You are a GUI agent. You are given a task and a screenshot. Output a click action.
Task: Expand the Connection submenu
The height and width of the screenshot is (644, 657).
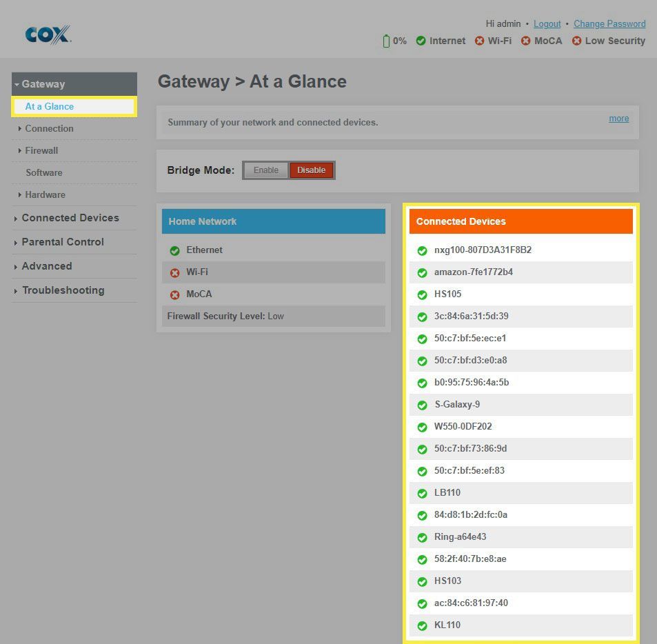pyautogui.click(x=49, y=128)
